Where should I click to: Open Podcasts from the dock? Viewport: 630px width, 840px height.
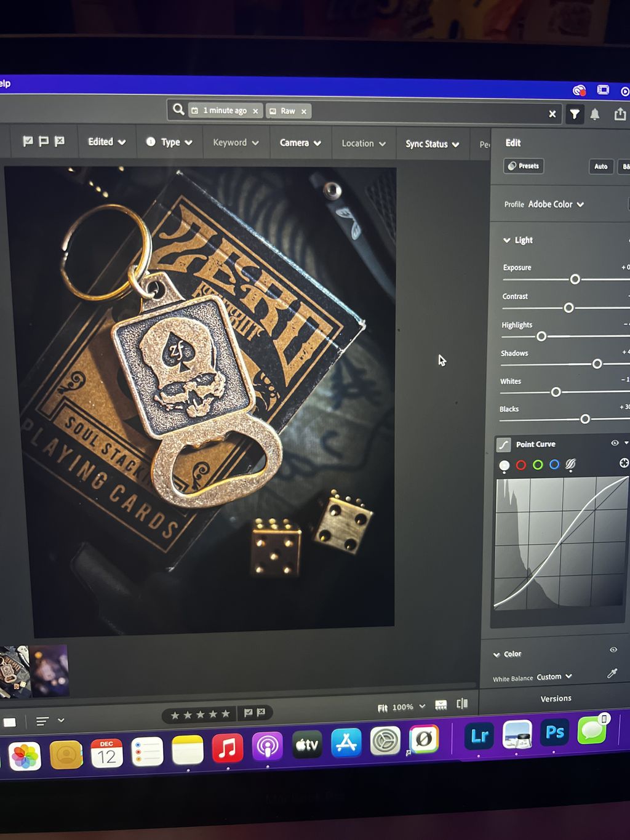pyautogui.click(x=267, y=747)
